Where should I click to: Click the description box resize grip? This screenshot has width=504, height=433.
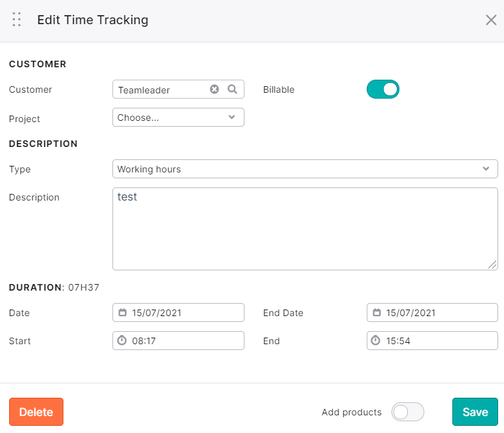[492, 265]
